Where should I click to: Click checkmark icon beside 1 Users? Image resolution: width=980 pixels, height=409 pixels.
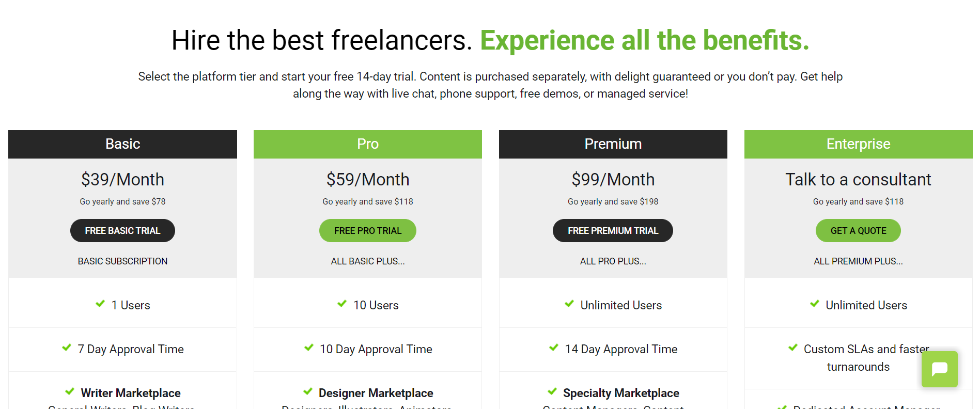tap(100, 304)
